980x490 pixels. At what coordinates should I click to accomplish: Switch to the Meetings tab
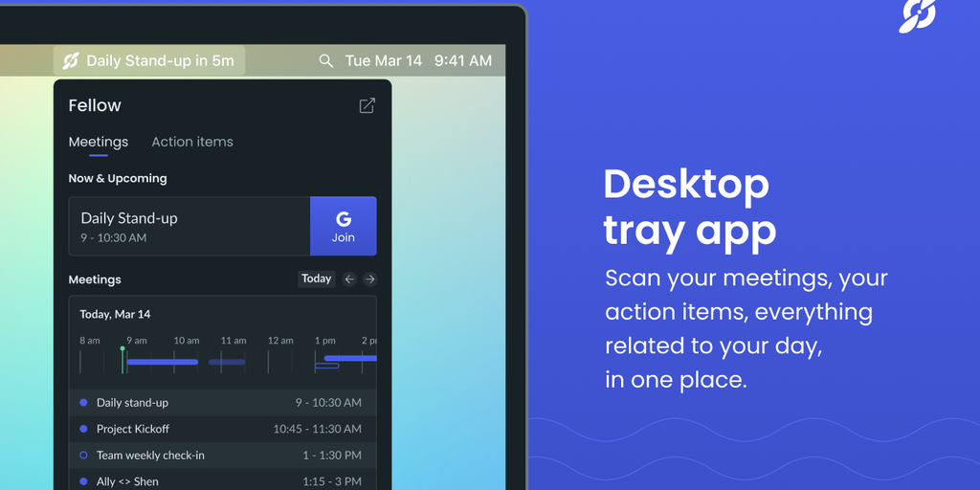pos(99,142)
